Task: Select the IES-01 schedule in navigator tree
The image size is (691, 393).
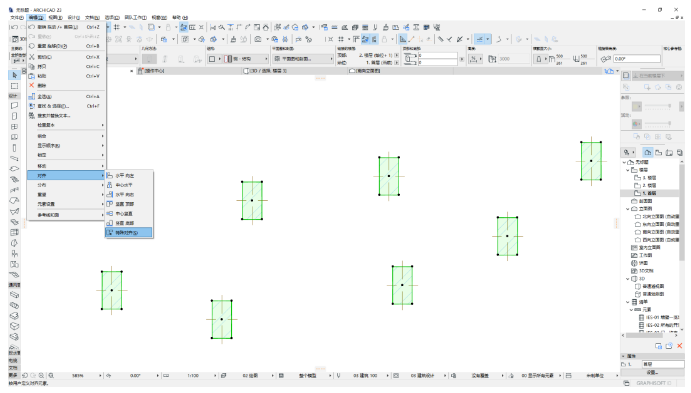Action: click(659, 317)
